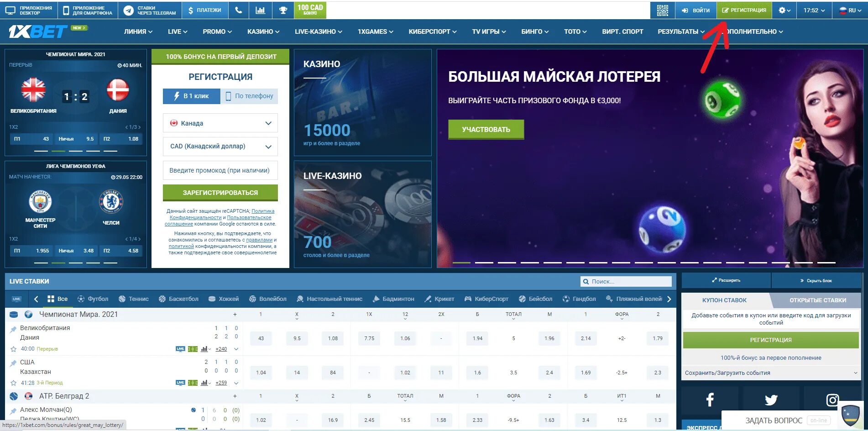Select first indicator under Лига Чемпионов card

[x=41, y=263]
